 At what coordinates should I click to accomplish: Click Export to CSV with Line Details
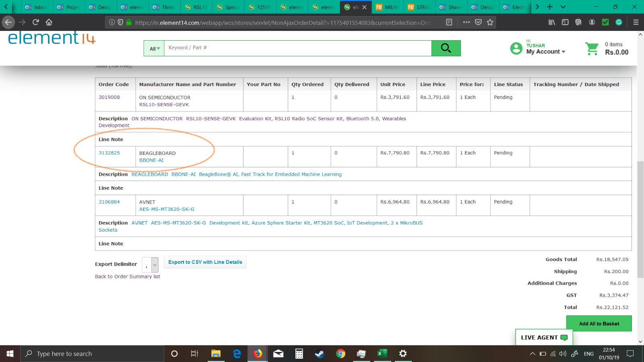point(205,262)
